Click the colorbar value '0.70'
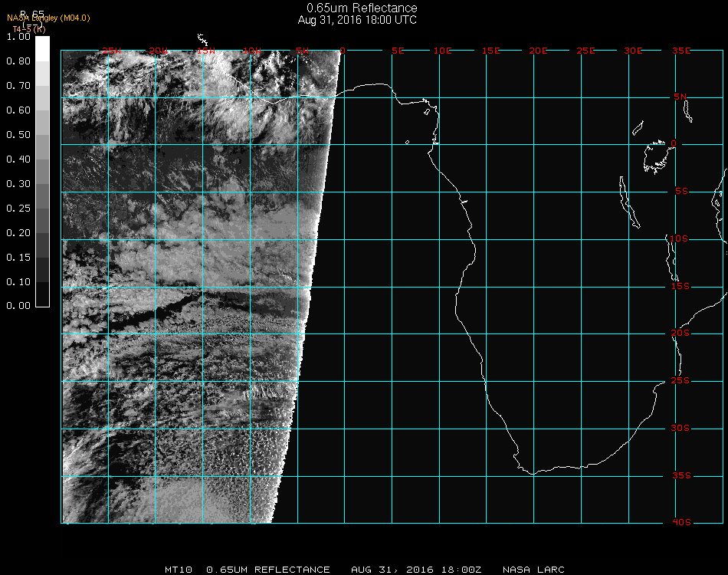 coord(18,86)
